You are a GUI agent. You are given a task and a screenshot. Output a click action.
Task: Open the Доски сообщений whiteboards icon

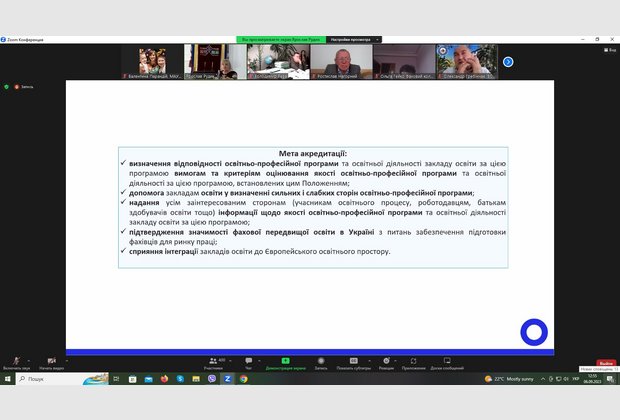[x=447, y=361]
